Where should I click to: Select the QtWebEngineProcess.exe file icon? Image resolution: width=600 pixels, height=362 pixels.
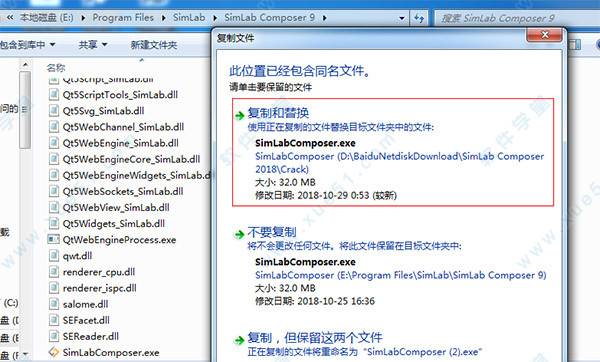point(54,240)
